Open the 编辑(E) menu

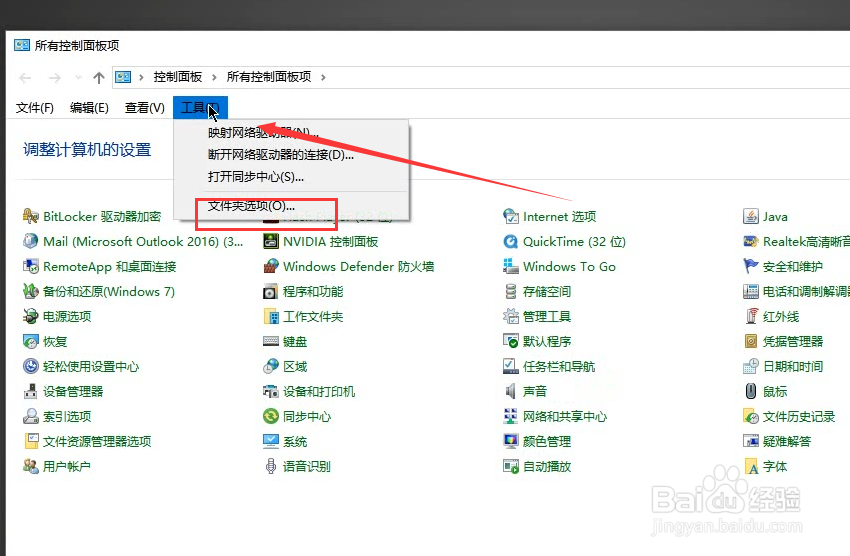coord(89,108)
